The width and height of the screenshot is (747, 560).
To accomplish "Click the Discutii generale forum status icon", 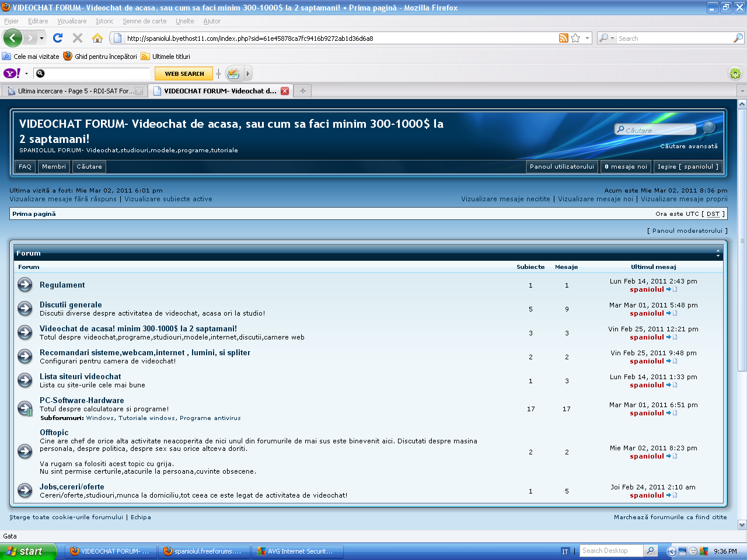I will 25,309.
